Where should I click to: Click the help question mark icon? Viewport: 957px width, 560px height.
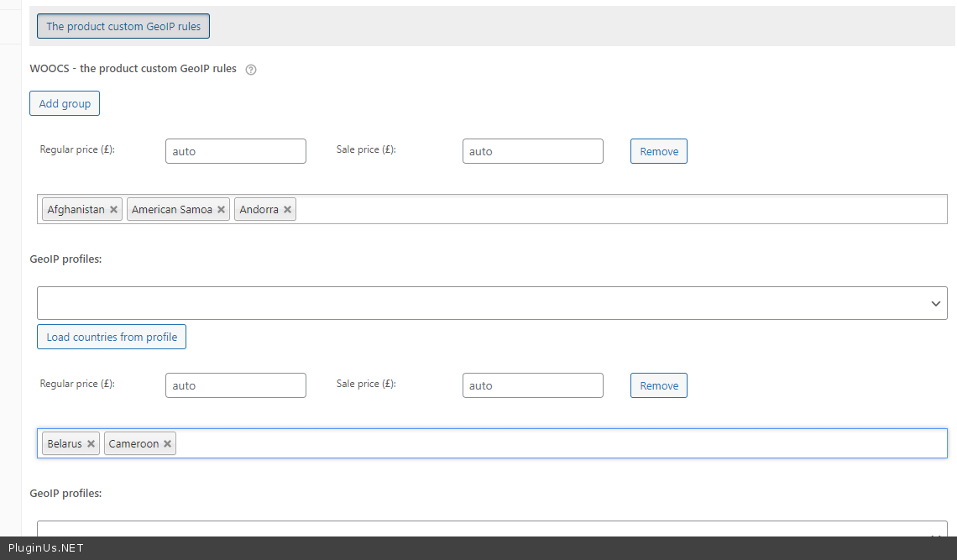(x=251, y=70)
